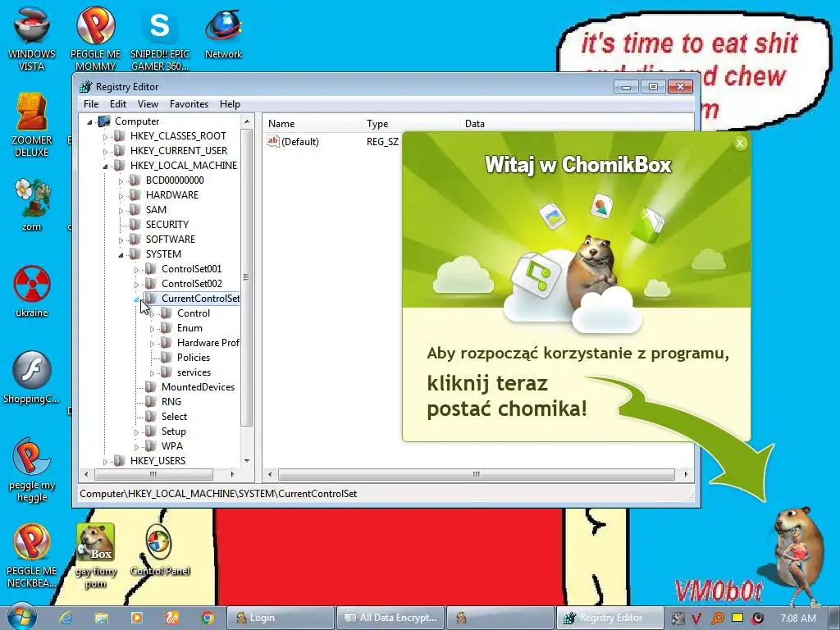Collapse the SYSTEM key arrow
840x630 pixels.
121,255
